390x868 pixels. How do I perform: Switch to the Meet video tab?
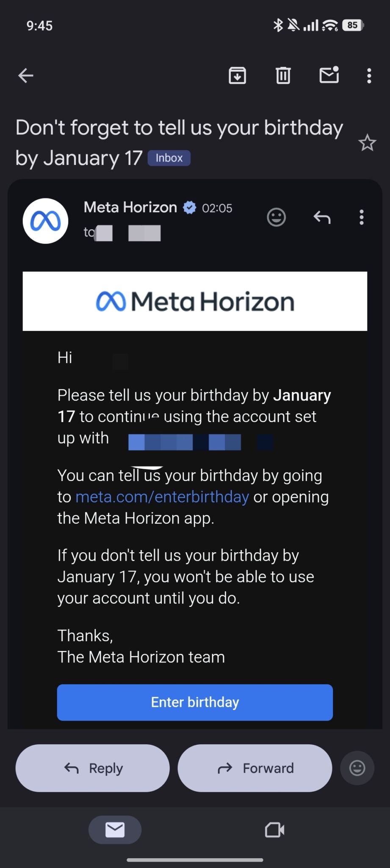[x=274, y=829]
